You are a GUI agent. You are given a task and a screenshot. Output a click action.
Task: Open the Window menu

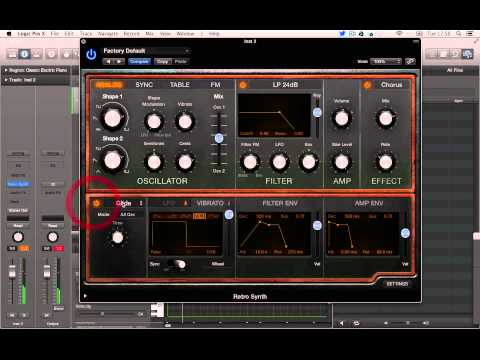185,34
